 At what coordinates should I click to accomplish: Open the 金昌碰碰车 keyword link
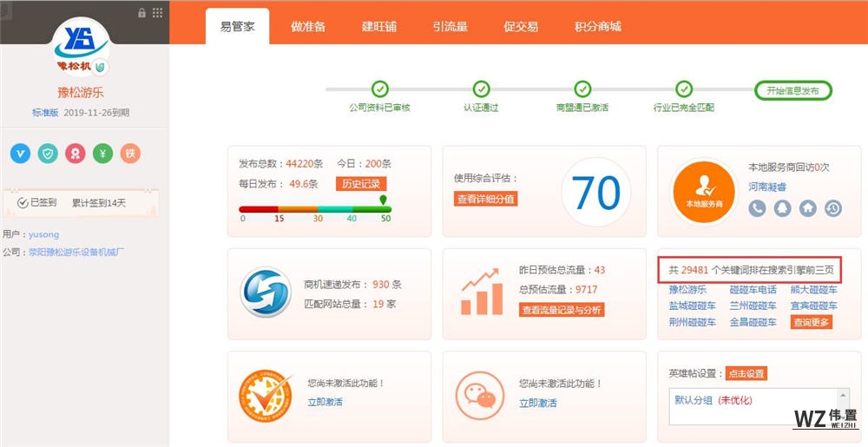(753, 322)
